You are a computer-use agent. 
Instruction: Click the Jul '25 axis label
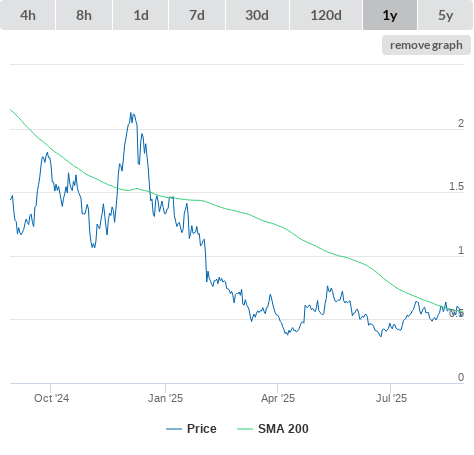pyautogui.click(x=391, y=398)
